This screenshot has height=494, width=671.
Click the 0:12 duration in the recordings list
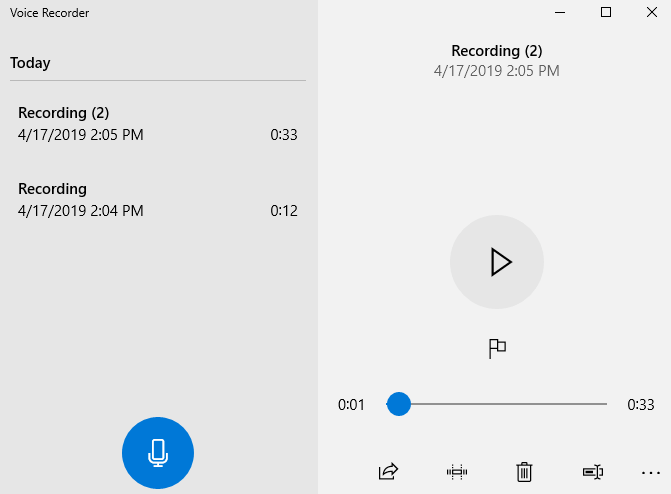(283, 211)
